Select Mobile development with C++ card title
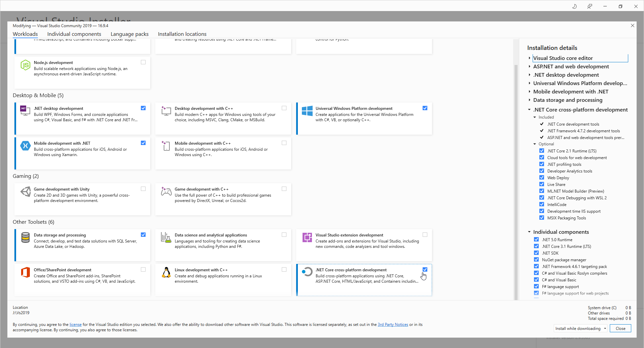The height and width of the screenshot is (348, 644). pos(203,143)
